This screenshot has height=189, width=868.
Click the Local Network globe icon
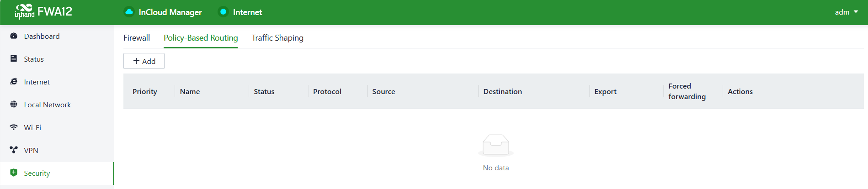tap(14, 105)
